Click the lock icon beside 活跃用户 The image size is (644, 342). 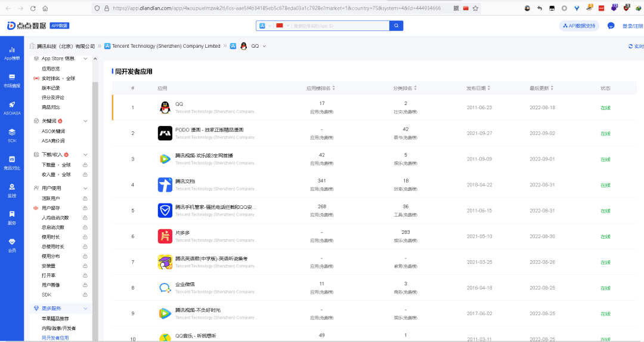pyautogui.click(x=85, y=199)
